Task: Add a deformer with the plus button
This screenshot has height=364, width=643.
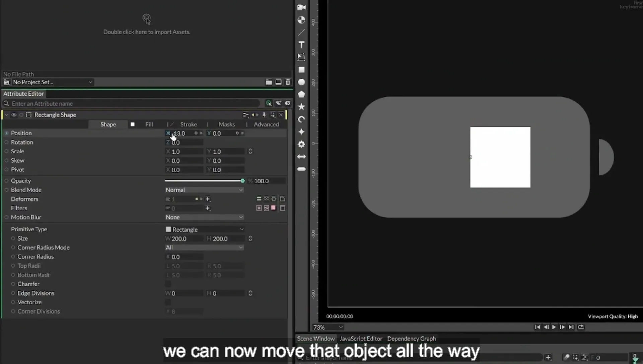Action: [x=208, y=199]
